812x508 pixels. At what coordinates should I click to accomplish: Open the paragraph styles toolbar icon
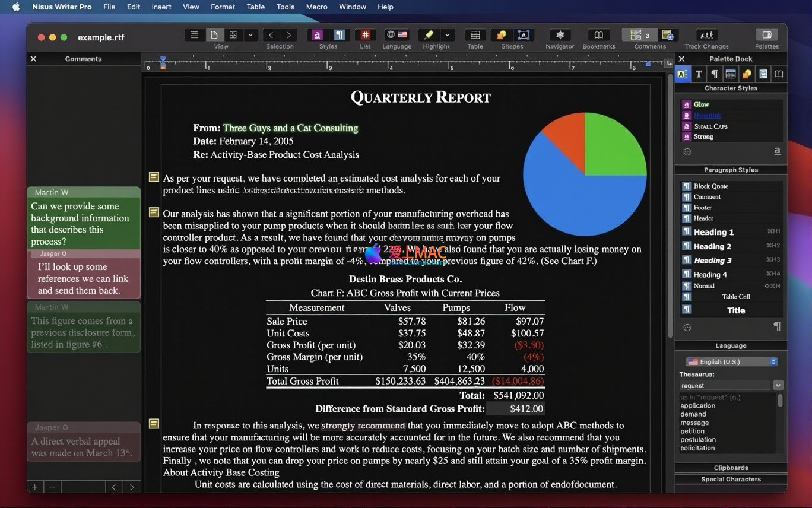click(339, 35)
